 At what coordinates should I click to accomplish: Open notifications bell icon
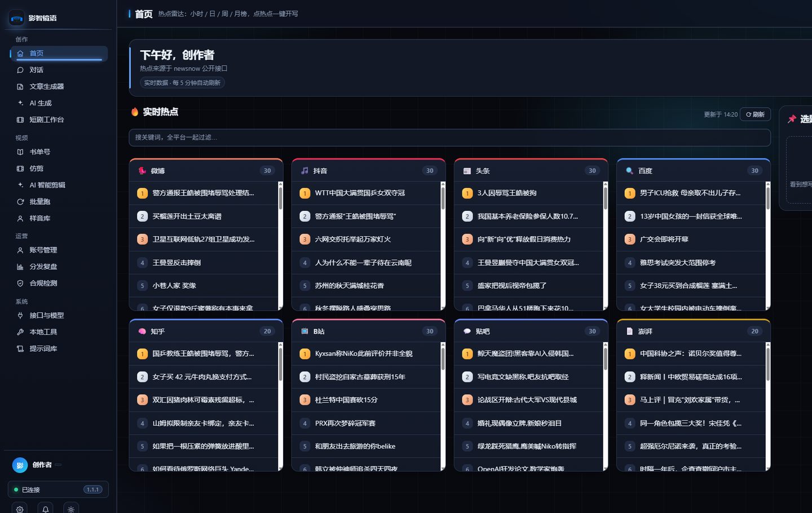(46, 509)
